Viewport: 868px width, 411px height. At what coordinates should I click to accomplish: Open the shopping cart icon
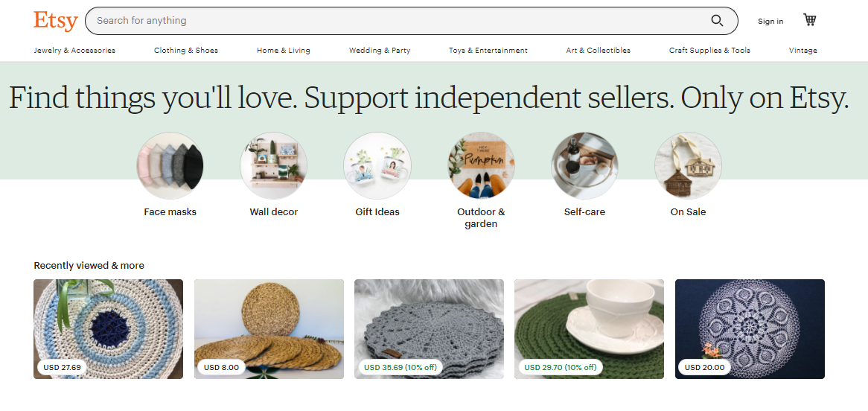810,20
